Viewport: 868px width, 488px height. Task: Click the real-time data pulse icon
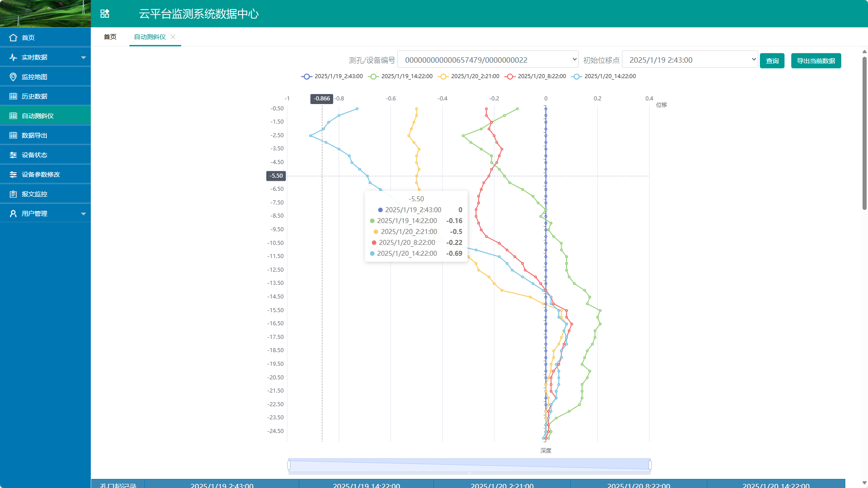click(x=13, y=57)
